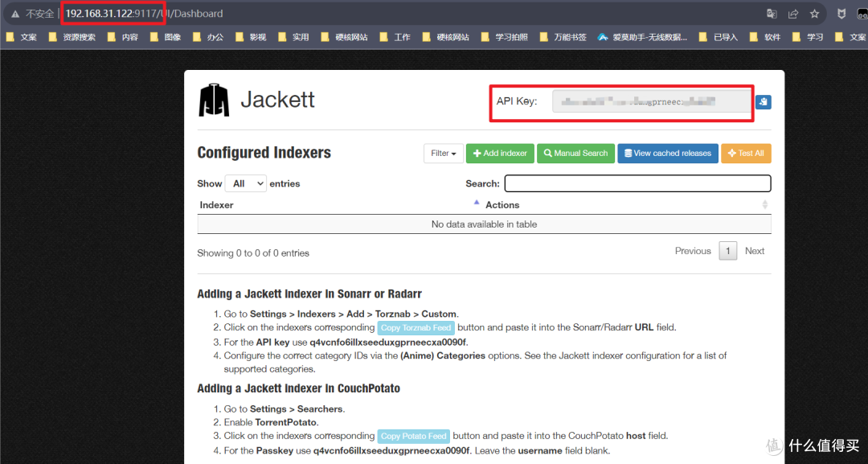Open the 爱莫助手 bookmark with the blue icon
This screenshot has height=464, width=868.
642,37
